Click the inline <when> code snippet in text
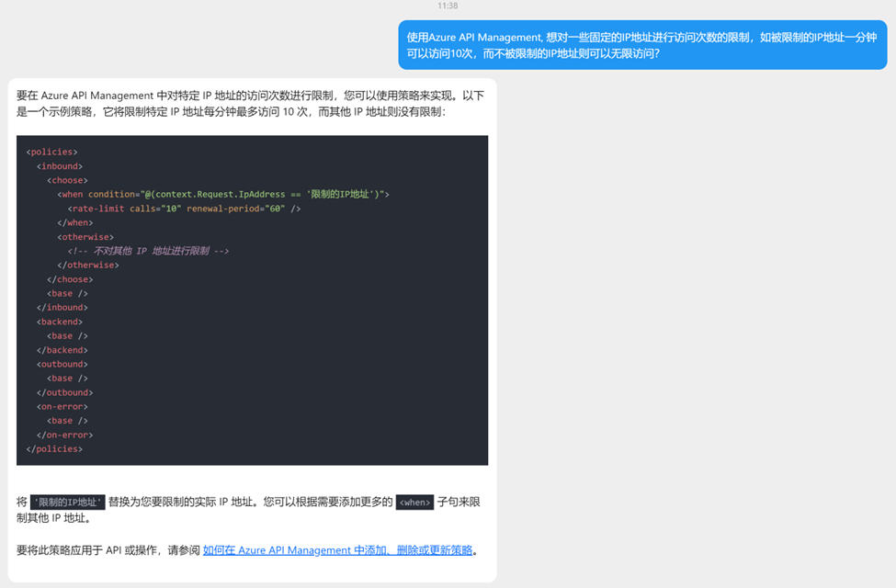The height and width of the screenshot is (588, 896). 414,503
